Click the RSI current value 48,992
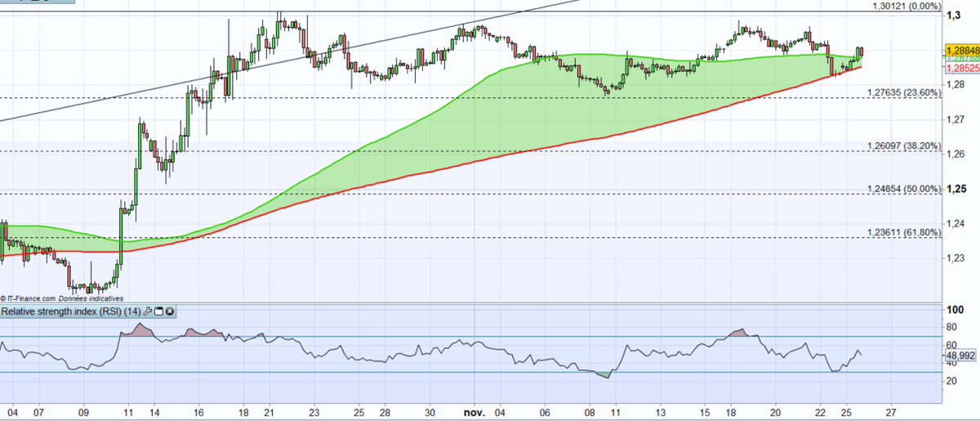 [961, 356]
